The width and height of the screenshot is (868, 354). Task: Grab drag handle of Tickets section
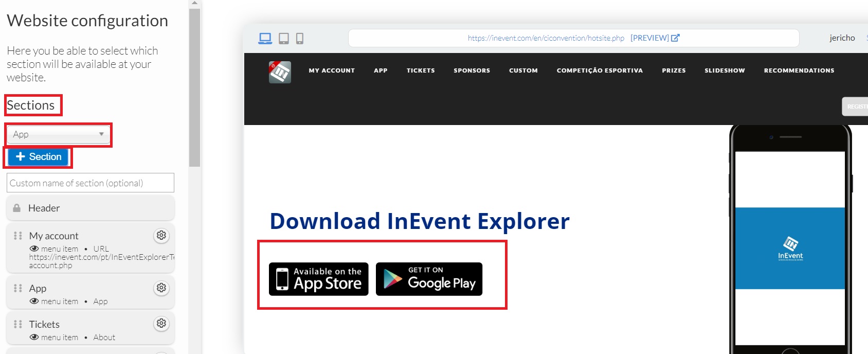18,324
